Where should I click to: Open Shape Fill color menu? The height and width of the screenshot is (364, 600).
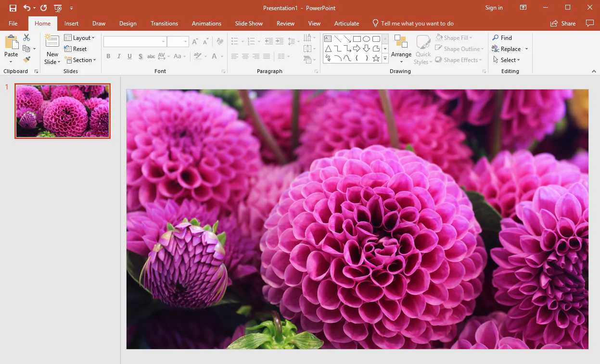coord(454,38)
